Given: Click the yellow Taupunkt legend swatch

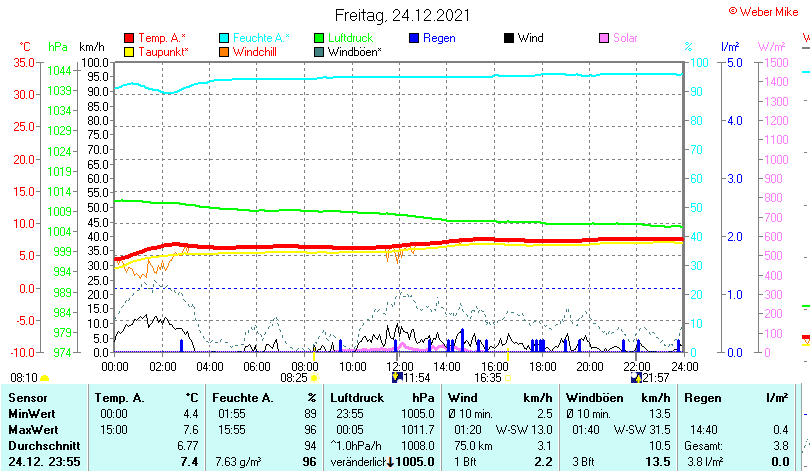Looking at the screenshot, I should (129, 52).
